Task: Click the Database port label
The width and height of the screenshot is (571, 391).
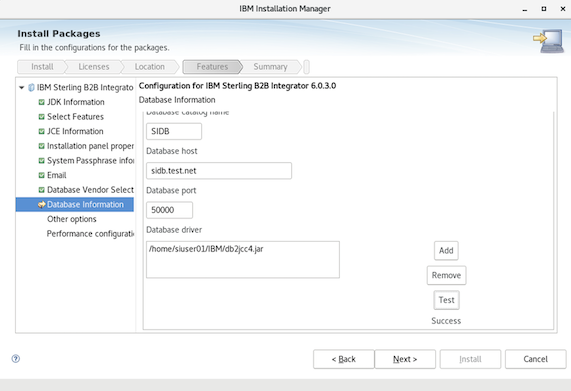Action: 171,190
